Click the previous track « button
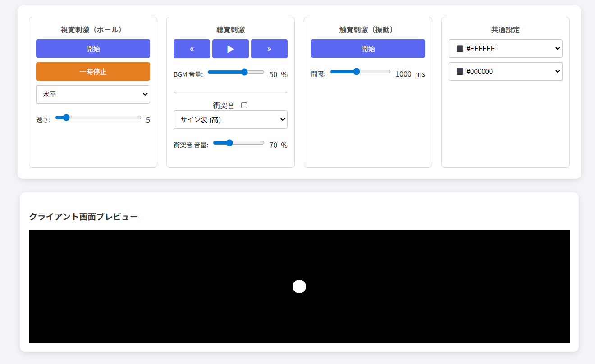 pos(192,49)
